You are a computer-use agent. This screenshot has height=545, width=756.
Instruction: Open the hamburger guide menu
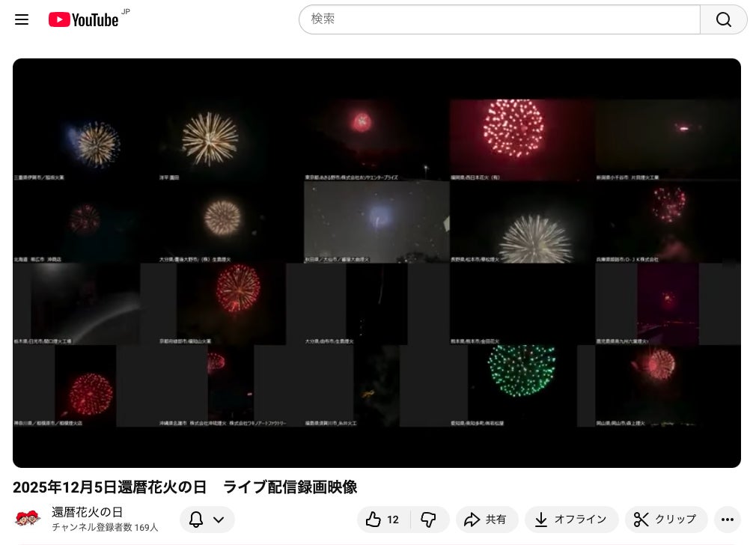[x=22, y=19]
